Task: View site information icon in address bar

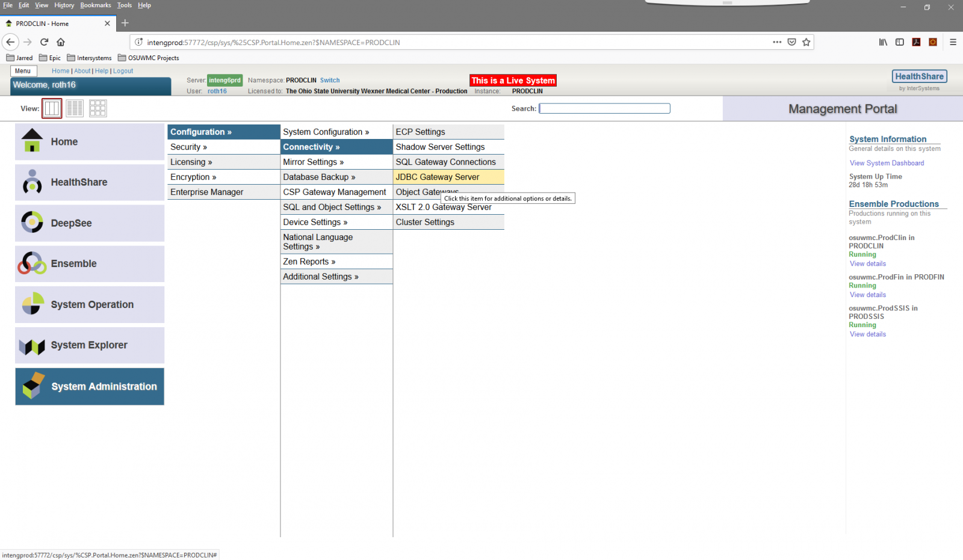Action: [x=139, y=42]
